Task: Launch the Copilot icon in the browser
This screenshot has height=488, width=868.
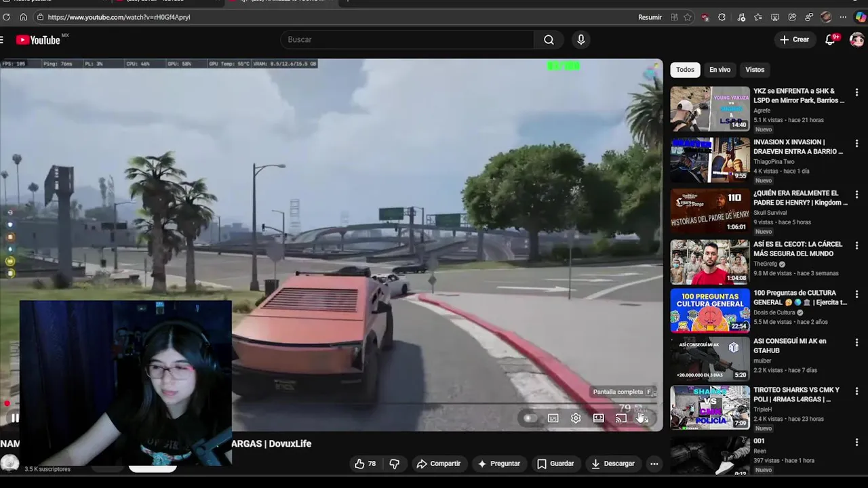Action: 861,17
